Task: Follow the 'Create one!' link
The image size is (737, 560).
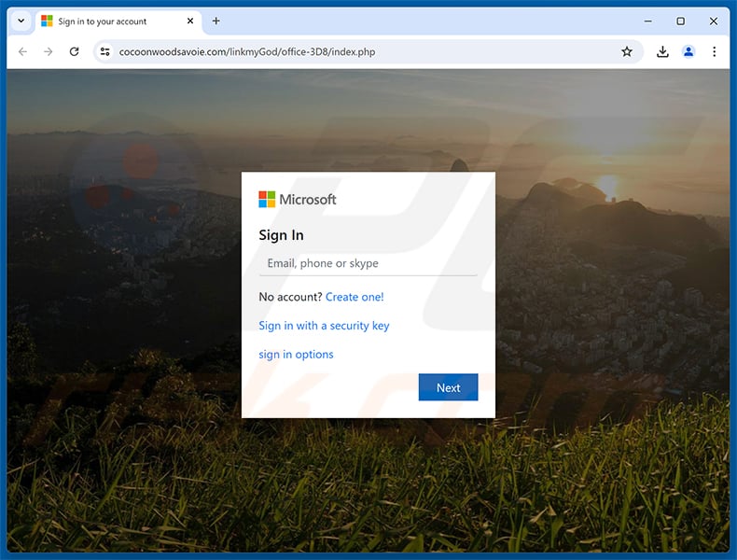Action: point(355,297)
